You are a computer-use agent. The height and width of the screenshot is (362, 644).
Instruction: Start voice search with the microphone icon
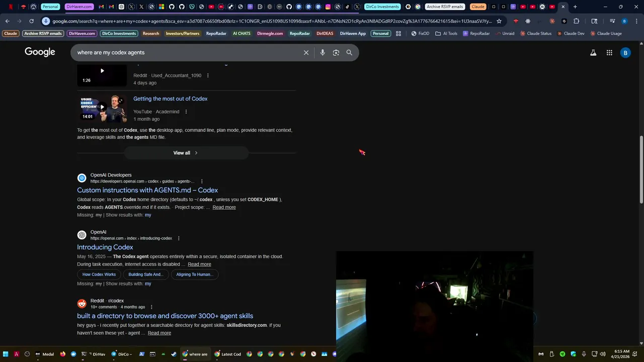(x=323, y=52)
